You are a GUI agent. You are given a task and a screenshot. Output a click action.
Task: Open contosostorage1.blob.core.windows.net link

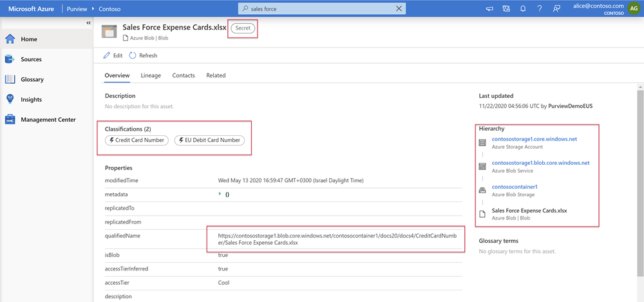click(540, 163)
